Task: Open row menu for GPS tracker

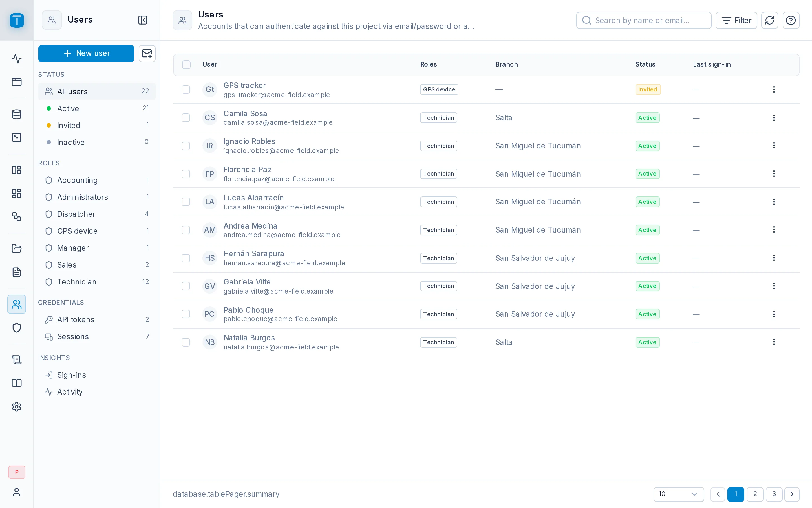Action: 774,89
